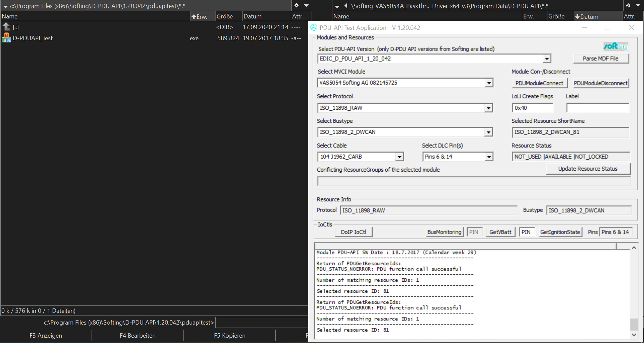Click Resource Status field

(571, 157)
